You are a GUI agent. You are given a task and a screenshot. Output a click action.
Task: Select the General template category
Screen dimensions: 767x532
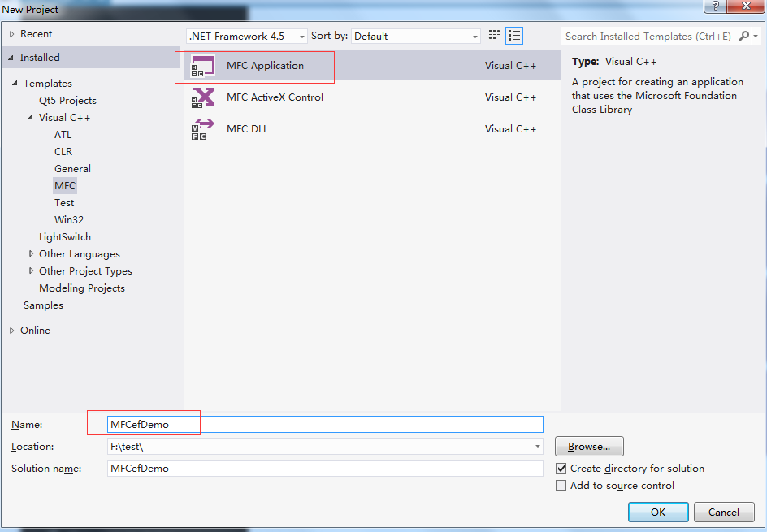point(72,169)
